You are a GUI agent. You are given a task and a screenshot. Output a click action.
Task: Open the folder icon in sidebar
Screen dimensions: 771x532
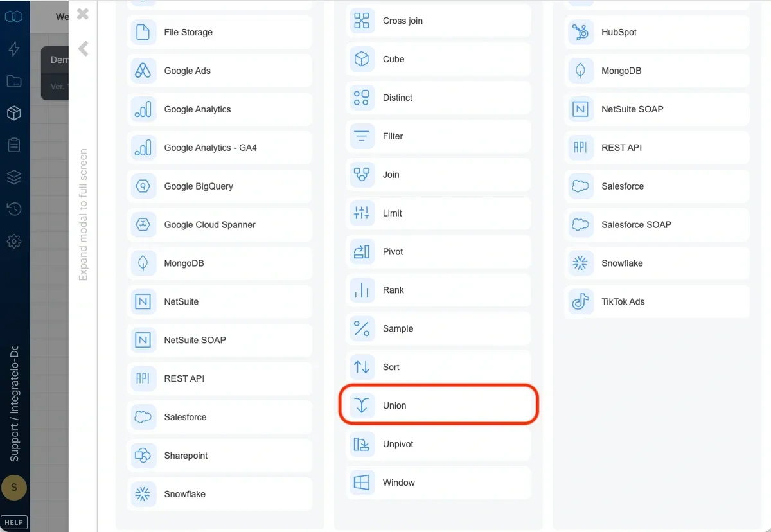click(14, 81)
